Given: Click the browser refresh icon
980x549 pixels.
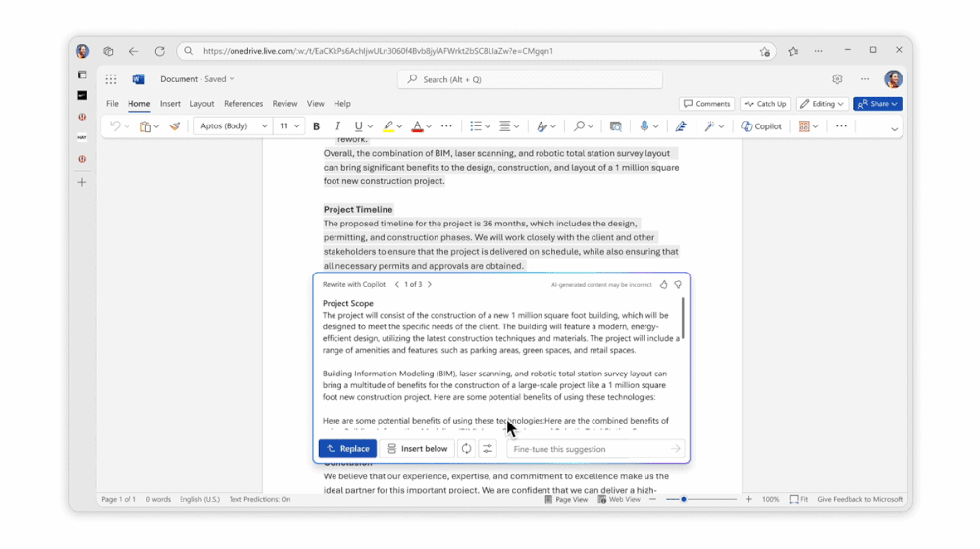Looking at the screenshot, I should click(159, 51).
